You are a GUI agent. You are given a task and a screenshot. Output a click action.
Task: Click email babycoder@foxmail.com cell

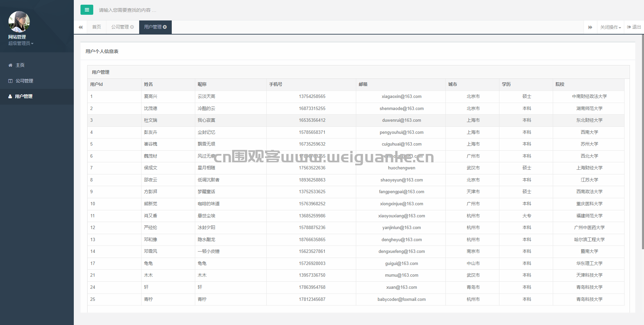401,299
